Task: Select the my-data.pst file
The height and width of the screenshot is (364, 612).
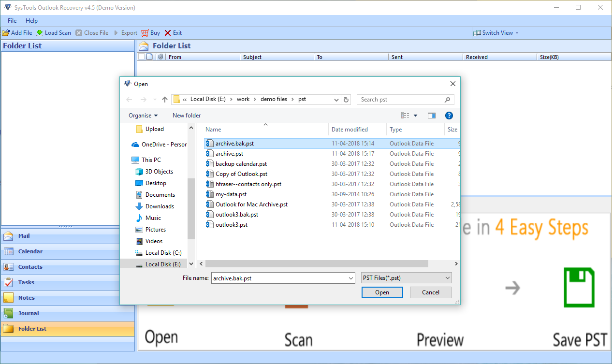Action: point(331,194)
